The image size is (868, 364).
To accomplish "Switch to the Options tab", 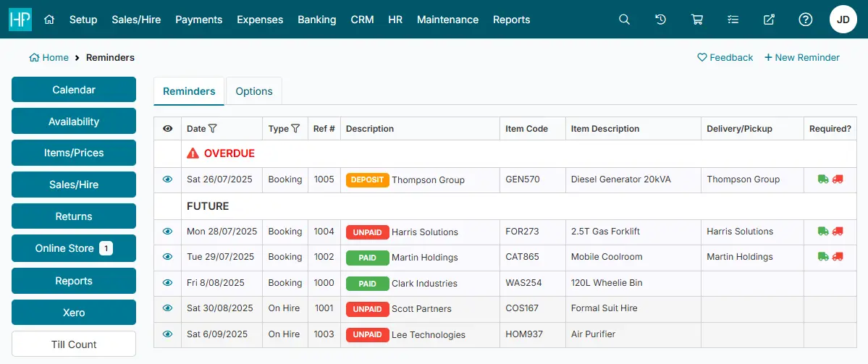I will tap(254, 91).
